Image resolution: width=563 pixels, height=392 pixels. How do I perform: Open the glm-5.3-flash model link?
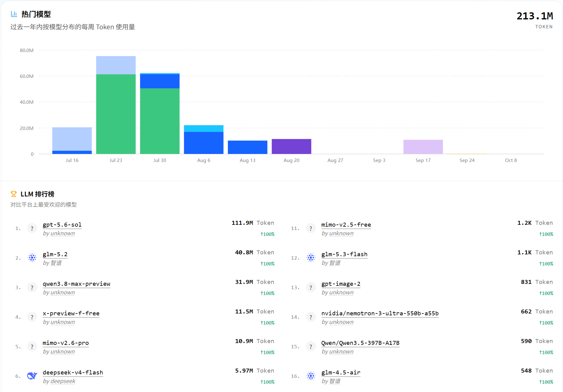pyautogui.click(x=344, y=254)
